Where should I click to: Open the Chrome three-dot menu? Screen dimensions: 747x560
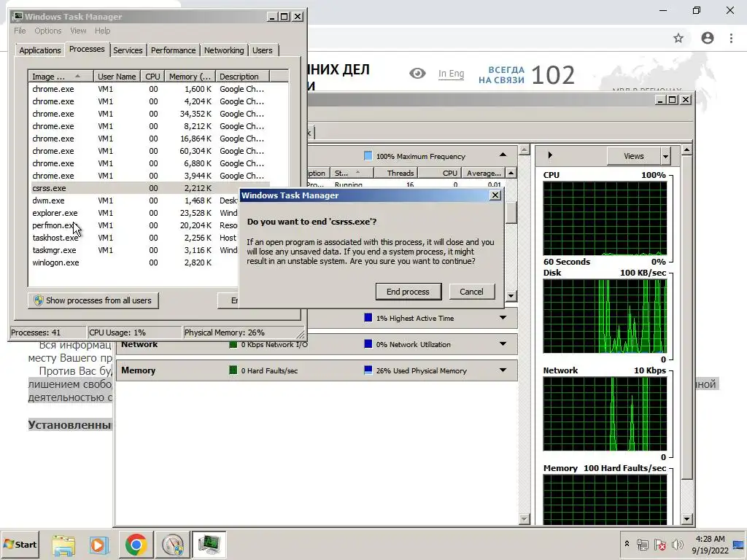731,38
